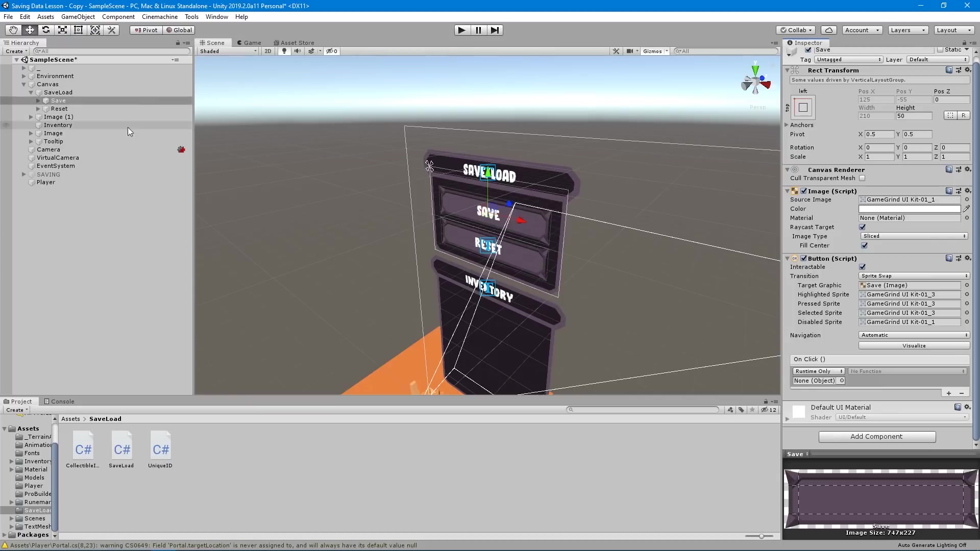Click the Add Component button
This screenshot has width=980, height=551.
(x=877, y=437)
